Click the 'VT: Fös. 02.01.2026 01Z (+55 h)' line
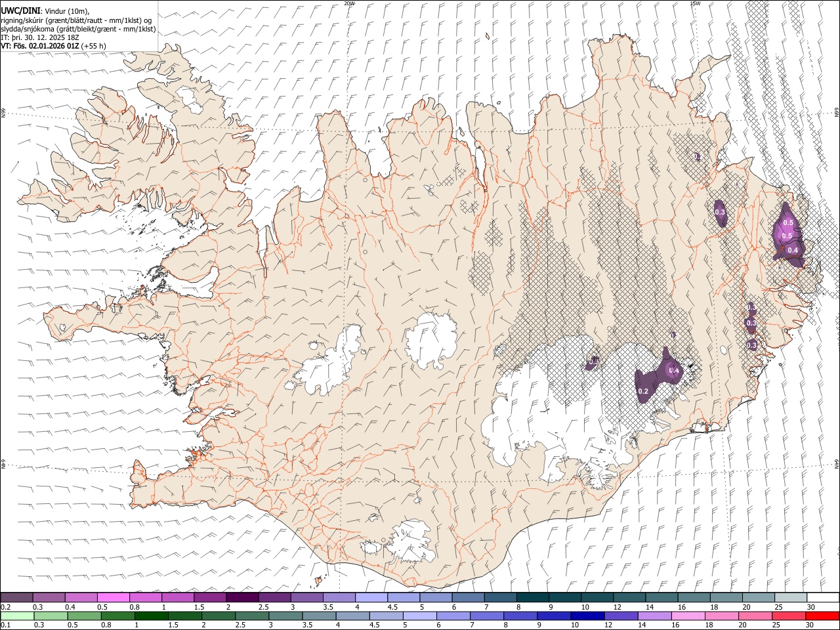Image resolution: width=840 pixels, height=630 pixels. point(54,46)
